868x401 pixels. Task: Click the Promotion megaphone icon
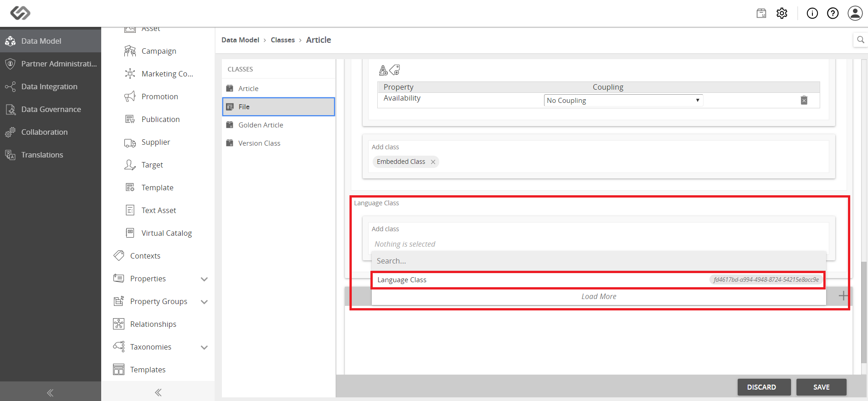[x=130, y=96]
